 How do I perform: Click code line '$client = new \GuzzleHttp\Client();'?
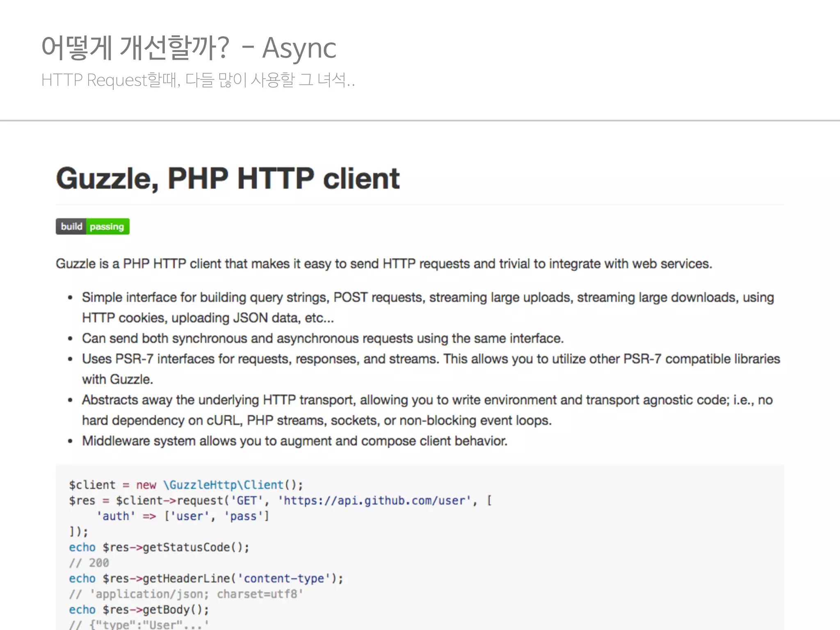click(186, 485)
